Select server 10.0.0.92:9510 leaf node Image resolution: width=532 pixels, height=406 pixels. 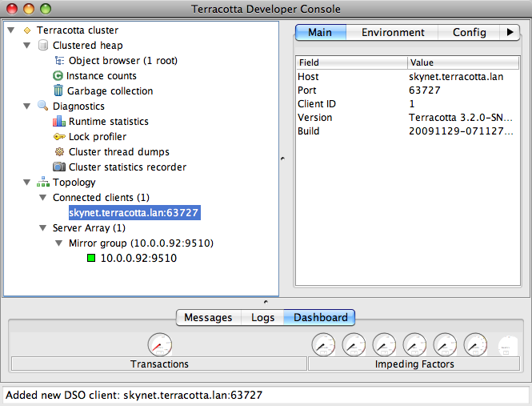click(x=138, y=258)
